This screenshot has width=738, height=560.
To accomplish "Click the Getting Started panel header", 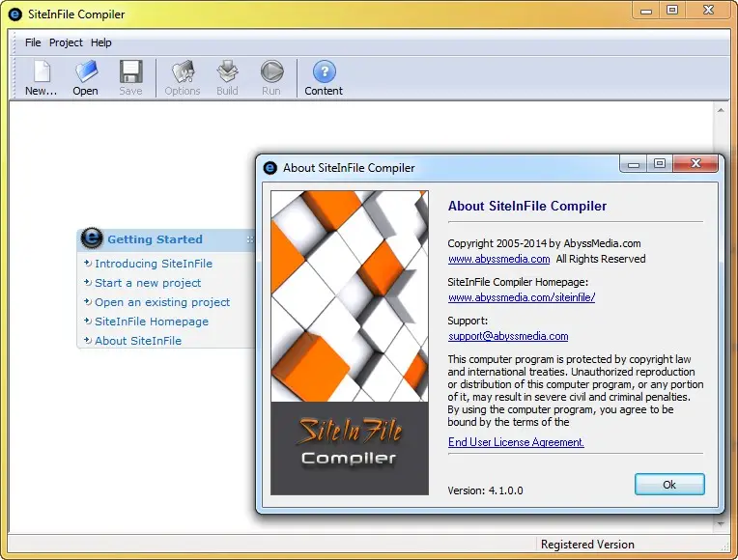I will pos(166,239).
